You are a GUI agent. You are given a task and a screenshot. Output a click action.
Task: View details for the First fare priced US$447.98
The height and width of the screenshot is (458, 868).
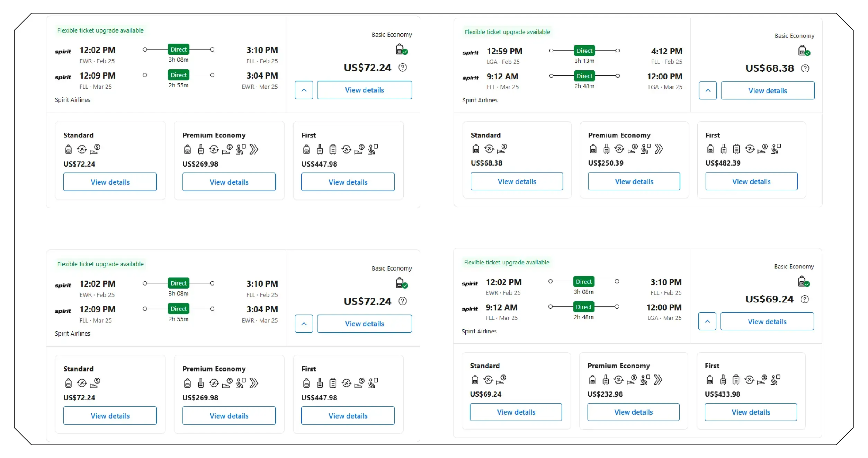pyautogui.click(x=348, y=182)
